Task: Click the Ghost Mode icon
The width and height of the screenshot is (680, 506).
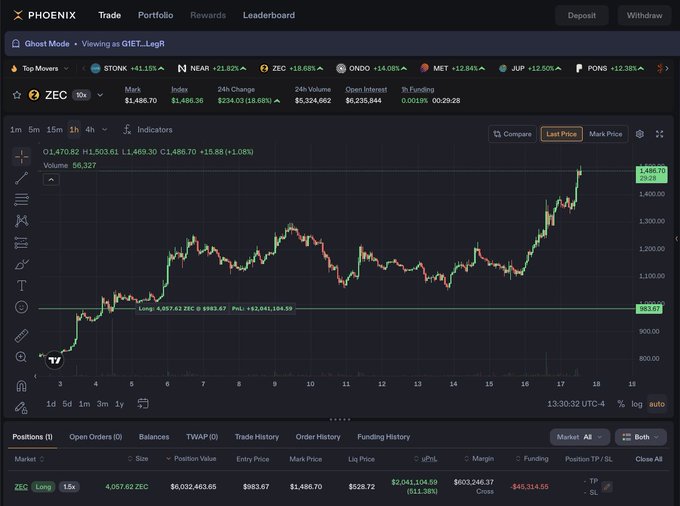Action: (16, 43)
